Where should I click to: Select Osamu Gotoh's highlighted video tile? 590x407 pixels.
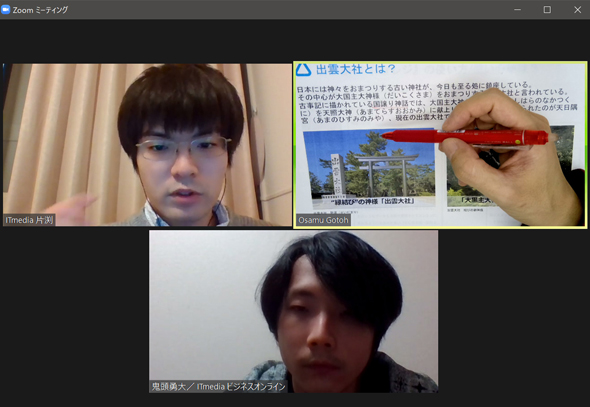coord(440,145)
